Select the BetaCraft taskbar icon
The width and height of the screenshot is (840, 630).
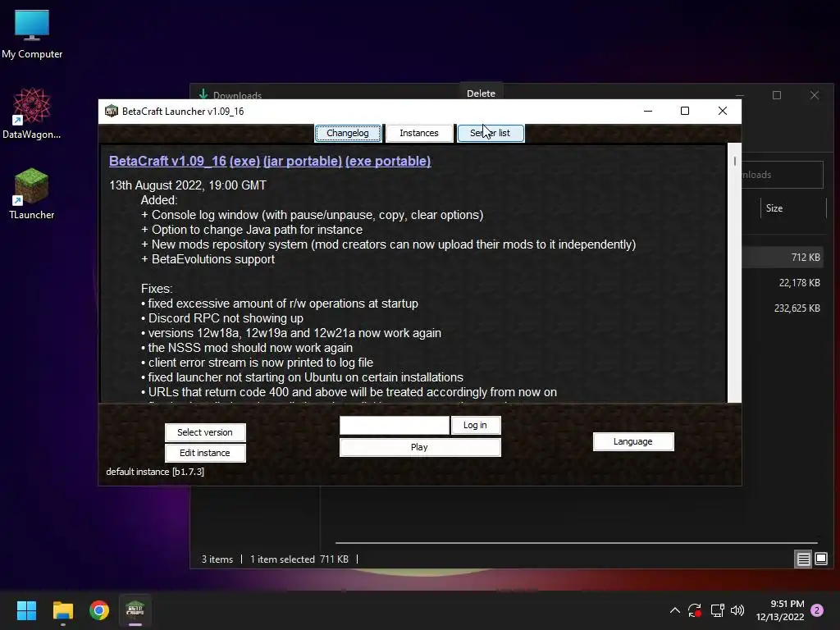pos(135,610)
